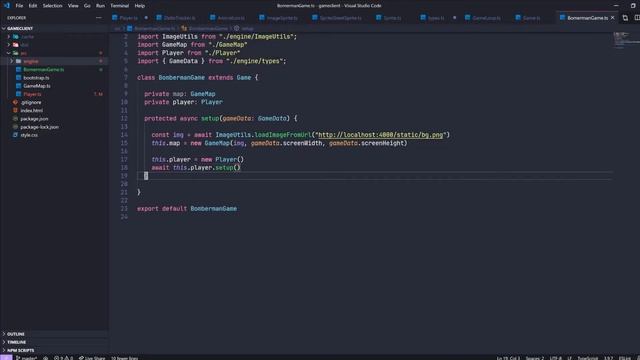The height and width of the screenshot is (360, 640).
Task: Click the word BombermanGame on line 23
Action: coord(213,209)
